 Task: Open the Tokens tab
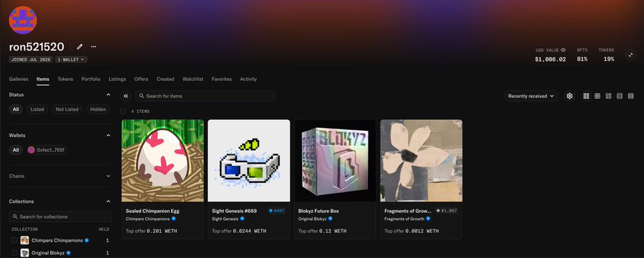pyautogui.click(x=65, y=79)
